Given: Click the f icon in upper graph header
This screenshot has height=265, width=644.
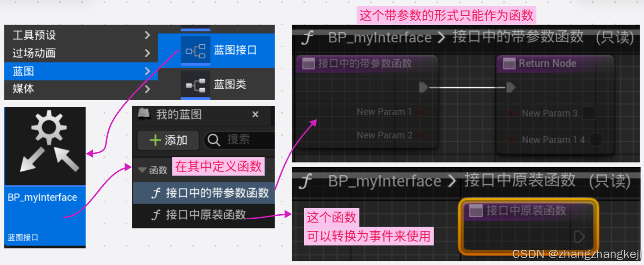Looking at the screenshot, I should coord(307,37).
